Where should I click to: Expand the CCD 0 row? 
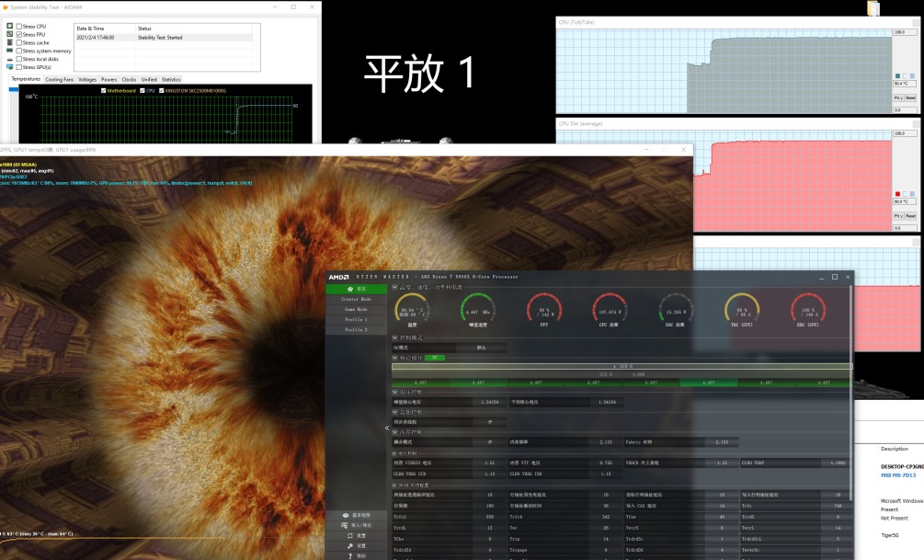[622, 366]
